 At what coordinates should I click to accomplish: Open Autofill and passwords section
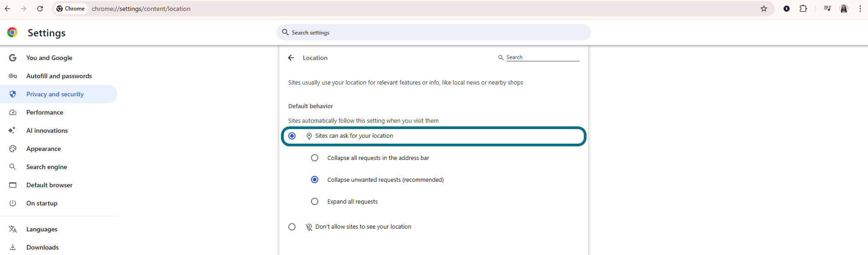tap(59, 76)
